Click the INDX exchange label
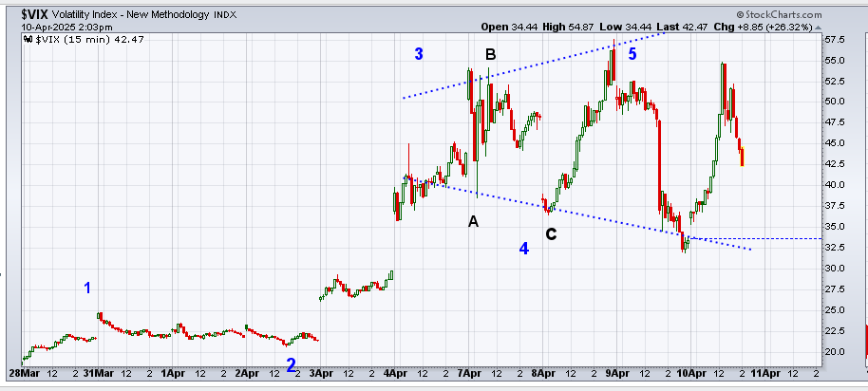The image size is (868, 391). click(225, 15)
